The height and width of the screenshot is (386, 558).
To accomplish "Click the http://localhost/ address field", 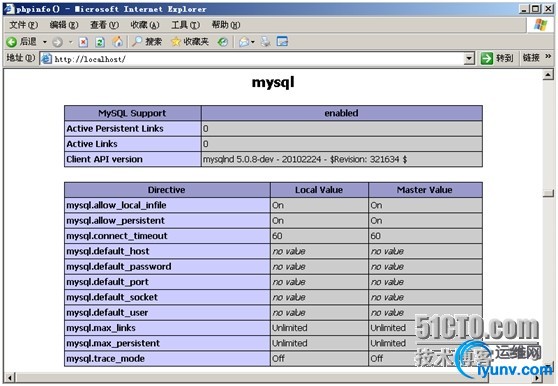I will [258, 59].
